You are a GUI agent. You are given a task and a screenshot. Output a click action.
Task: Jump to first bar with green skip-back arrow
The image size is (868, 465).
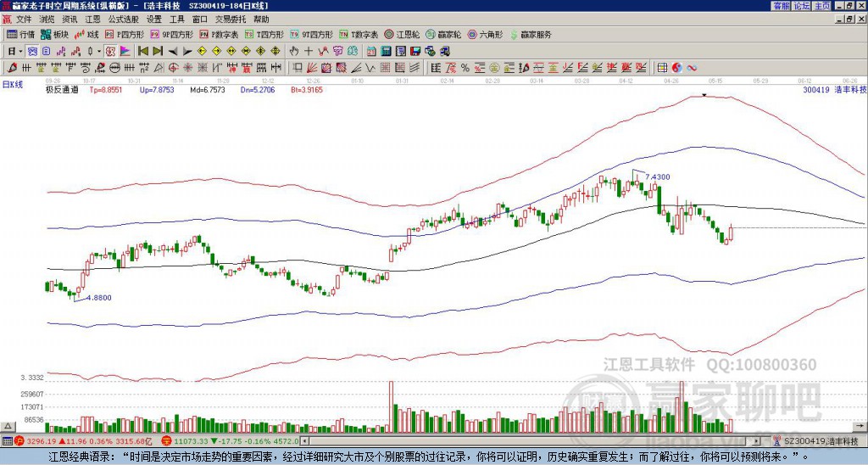[143, 52]
